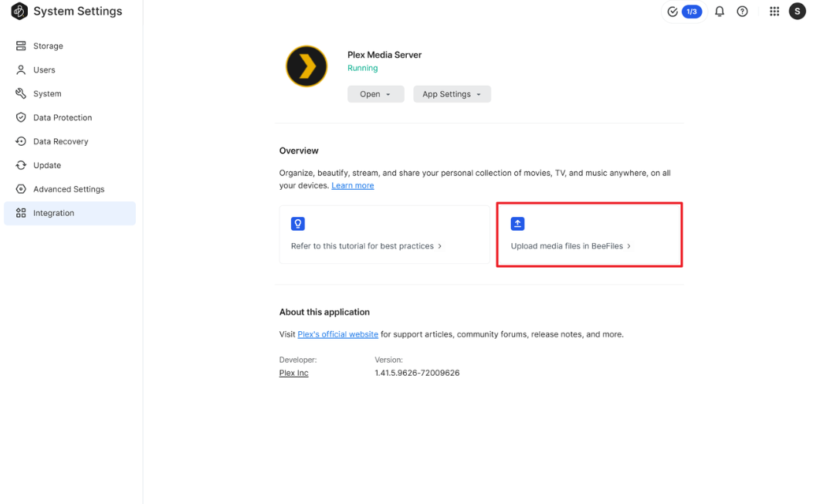Click the Users person icon
The height and width of the screenshot is (504, 813).
(x=21, y=70)
